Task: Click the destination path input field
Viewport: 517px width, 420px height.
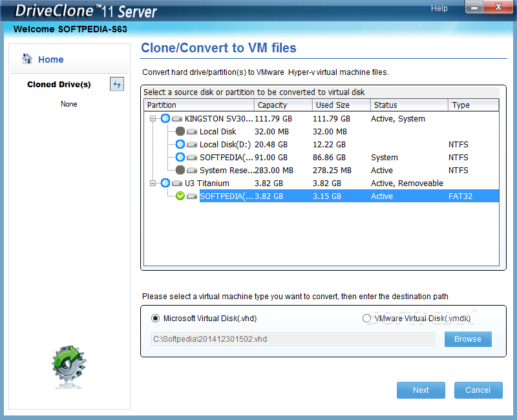Action: [293, 339]
